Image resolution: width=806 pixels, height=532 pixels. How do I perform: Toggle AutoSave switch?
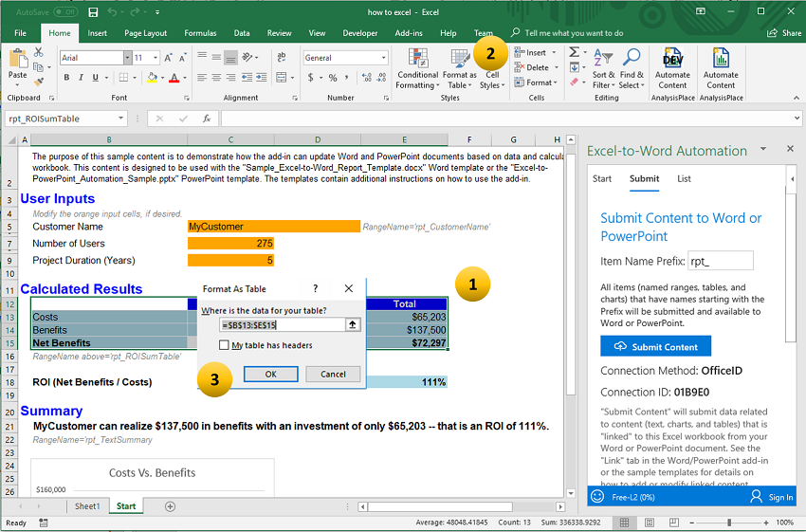click(65, 11)
